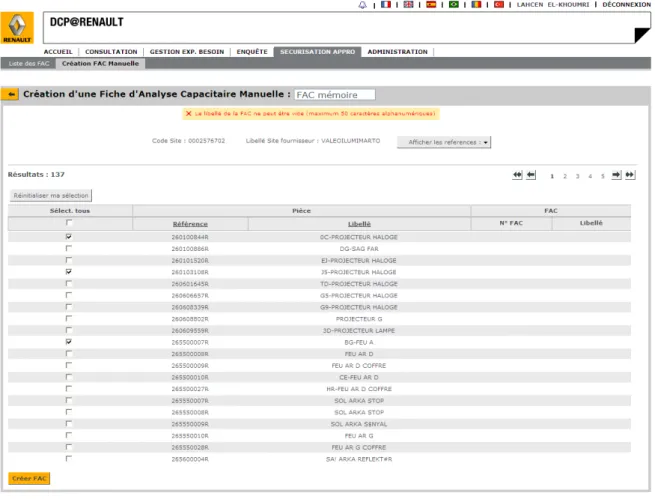
Task: Check the box for 265600004R
Action: coord(69,459)
